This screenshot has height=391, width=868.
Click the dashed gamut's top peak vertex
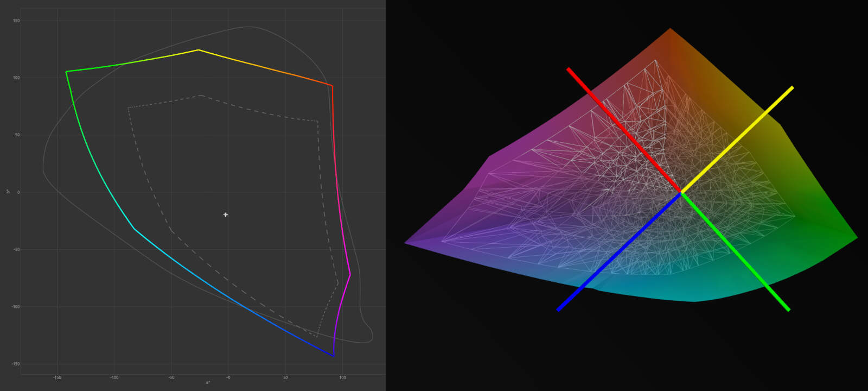(x=201, y=96)
